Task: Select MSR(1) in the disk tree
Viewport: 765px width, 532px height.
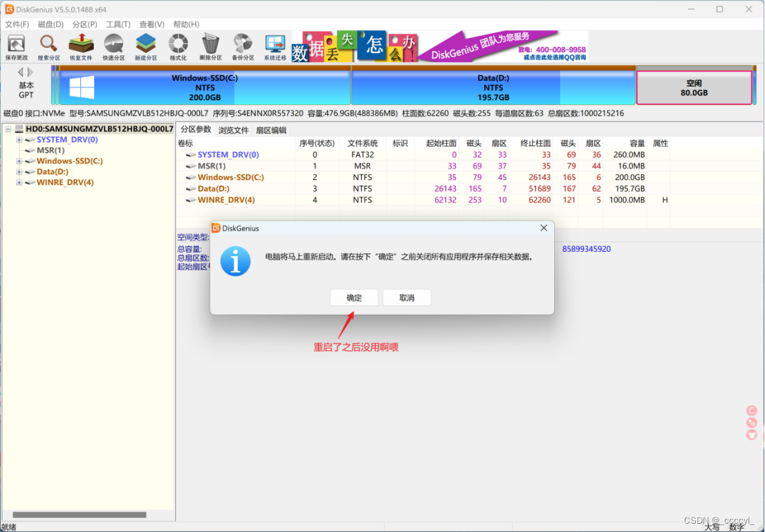Action: click(x=50, y=150)
